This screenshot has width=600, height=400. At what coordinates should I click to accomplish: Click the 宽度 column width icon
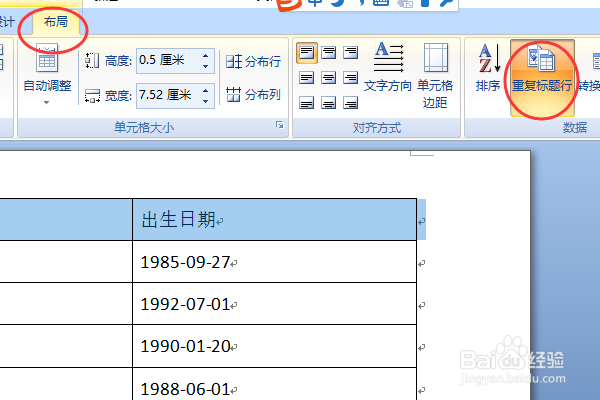92,96
